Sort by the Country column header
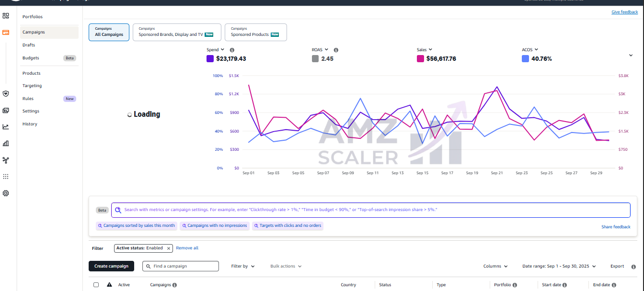Screen dimensions: 644x291 point(348,285)
